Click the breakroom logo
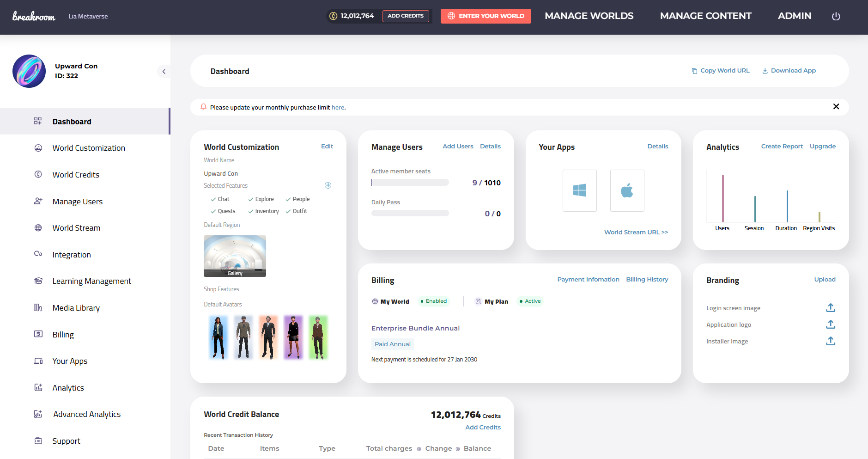The height and width of the screenshot is (459, 868). click(34, 16)
